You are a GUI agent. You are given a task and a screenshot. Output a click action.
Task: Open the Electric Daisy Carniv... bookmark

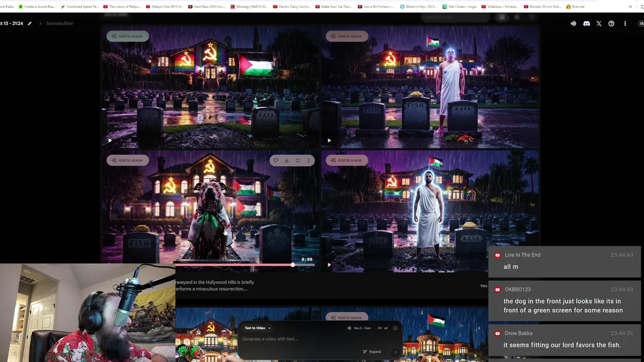pos(292,7)
